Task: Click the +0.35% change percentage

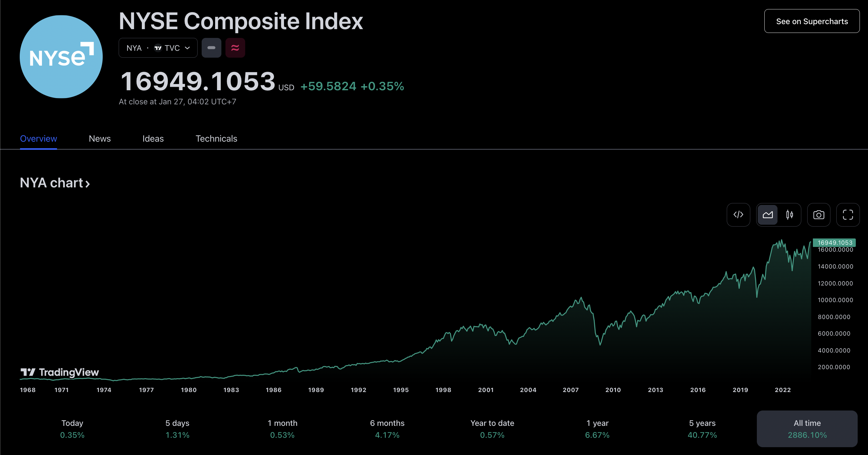Action: pos(382,86)
